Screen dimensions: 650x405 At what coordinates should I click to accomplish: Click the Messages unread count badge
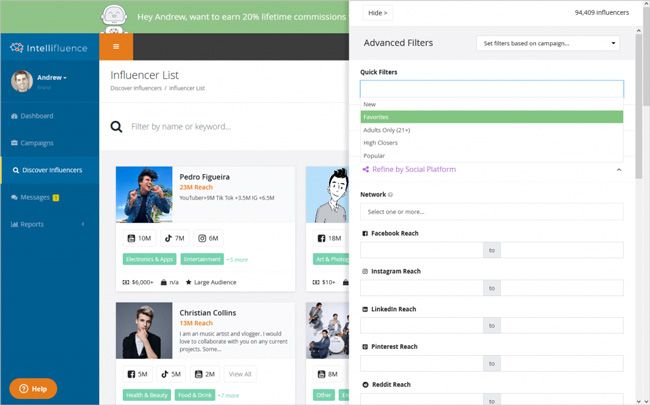click(56, 198)
